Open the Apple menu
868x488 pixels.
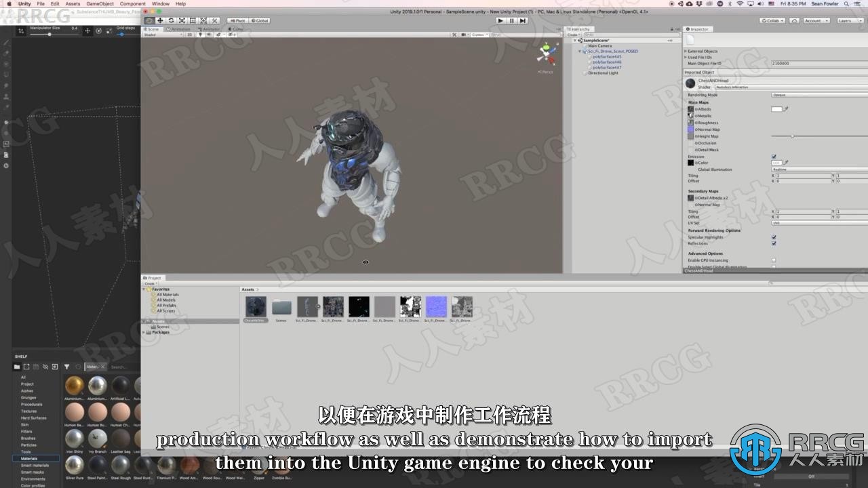(x=9, y=3)
